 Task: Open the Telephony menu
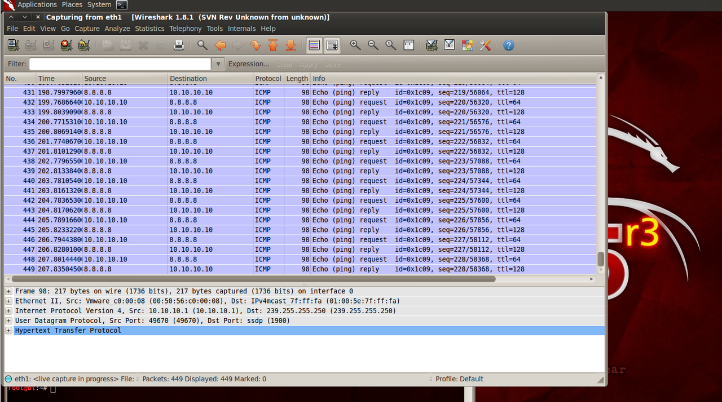click(186, 29)
